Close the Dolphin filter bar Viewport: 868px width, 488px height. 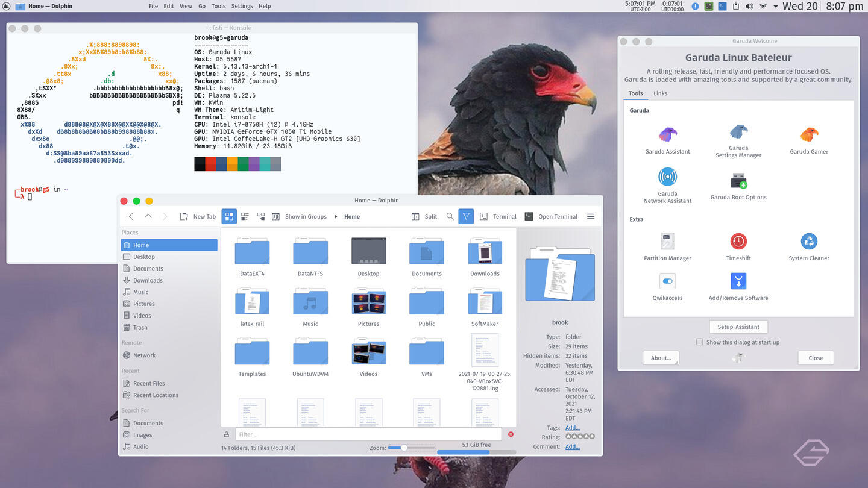(511, 434)
